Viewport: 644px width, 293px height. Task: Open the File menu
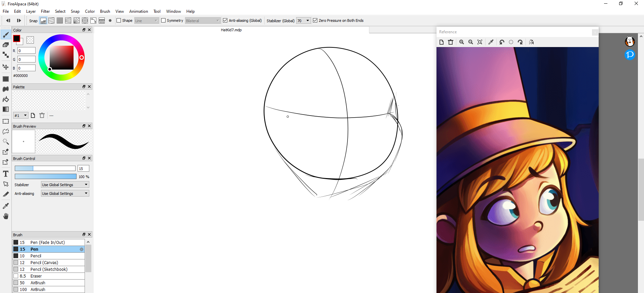tap(6, 11)
